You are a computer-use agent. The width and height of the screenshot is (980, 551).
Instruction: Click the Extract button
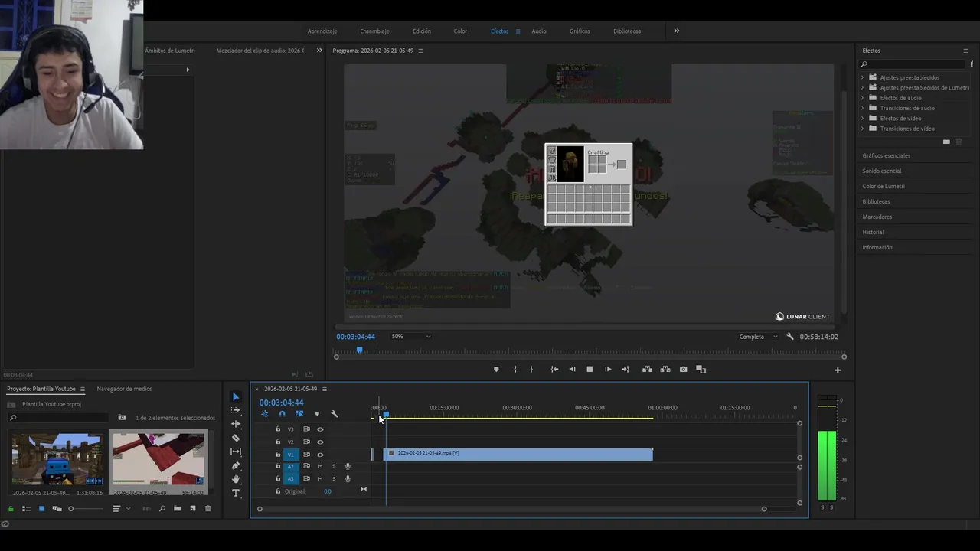[x=665, y=369]
